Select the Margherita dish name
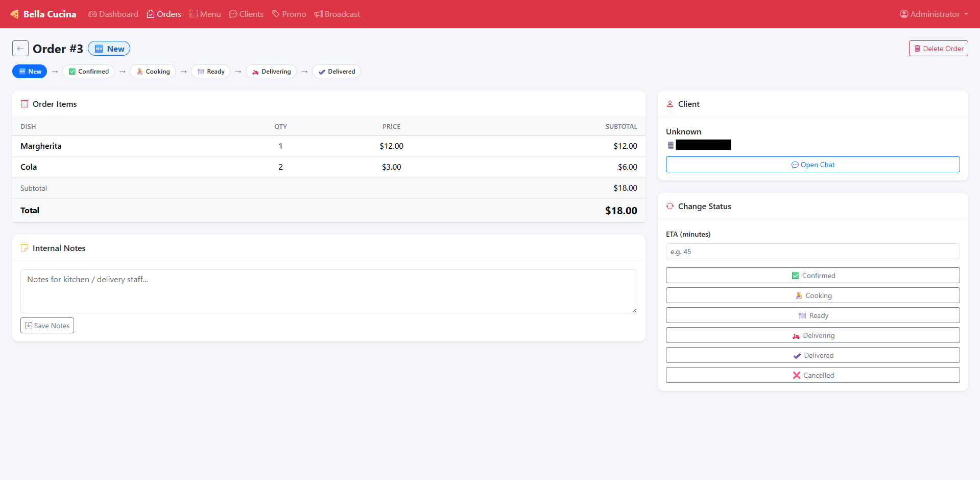Screen dimensions: 980x480 tap(41, 146)
